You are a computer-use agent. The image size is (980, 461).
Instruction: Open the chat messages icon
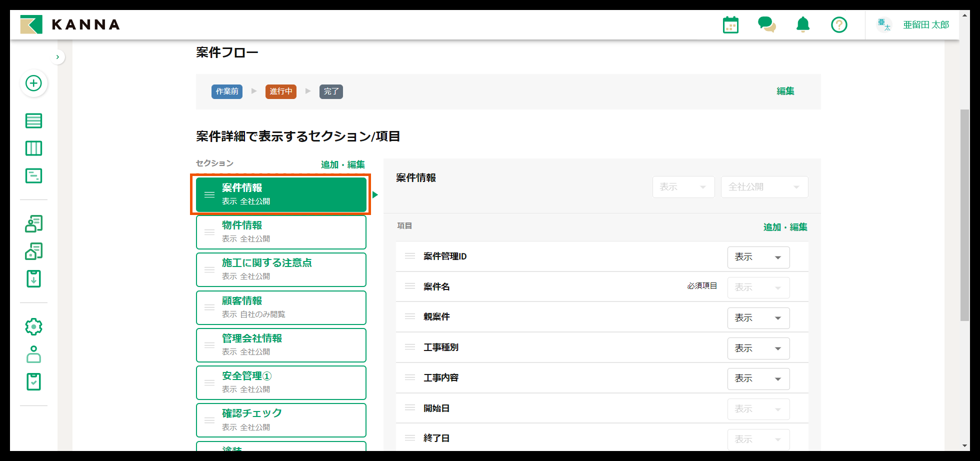766,24
